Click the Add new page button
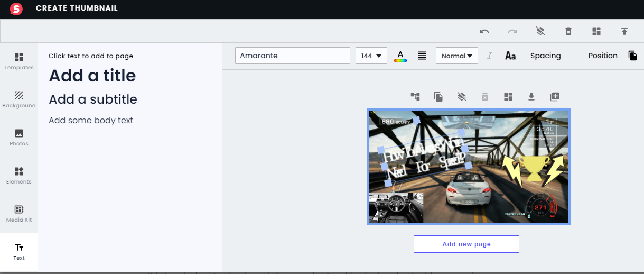644x274 pixels. pos(466,244)
